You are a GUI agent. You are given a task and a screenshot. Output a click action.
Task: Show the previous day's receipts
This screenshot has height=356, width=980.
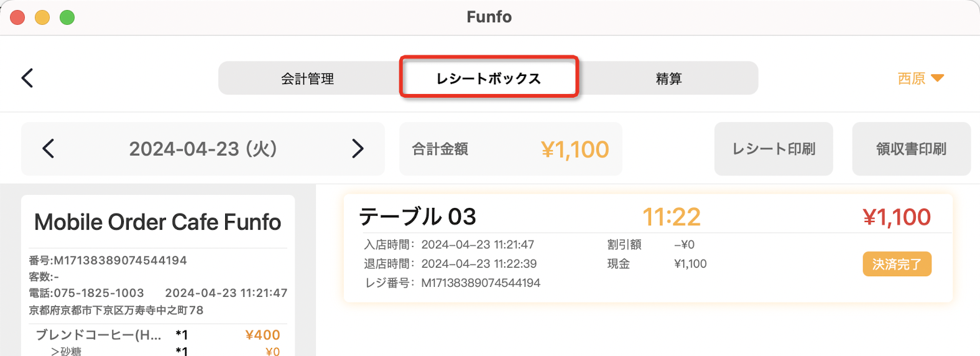pyautogui.click(x=49, y=149)
